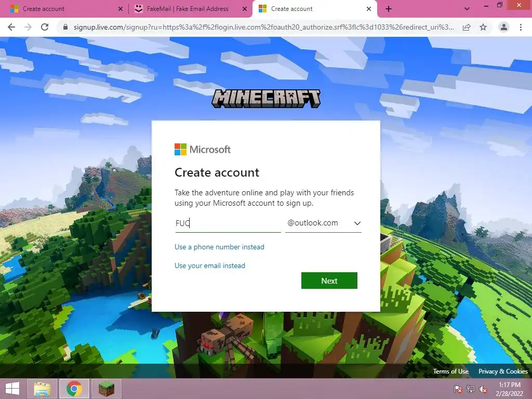Open the tab search chevron
Screen dimensions: 532x399
click(467, 9)
